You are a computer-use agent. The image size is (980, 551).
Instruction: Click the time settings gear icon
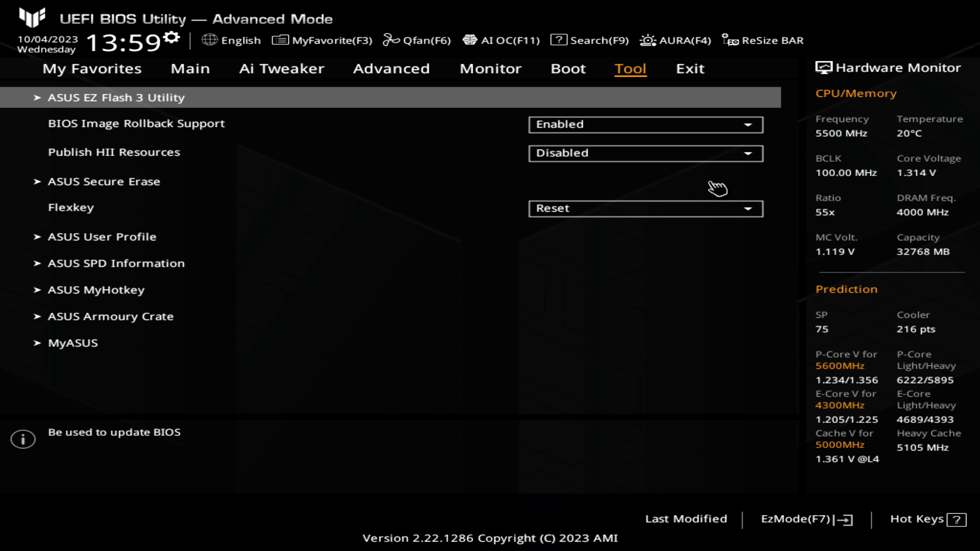coord(172,37)
